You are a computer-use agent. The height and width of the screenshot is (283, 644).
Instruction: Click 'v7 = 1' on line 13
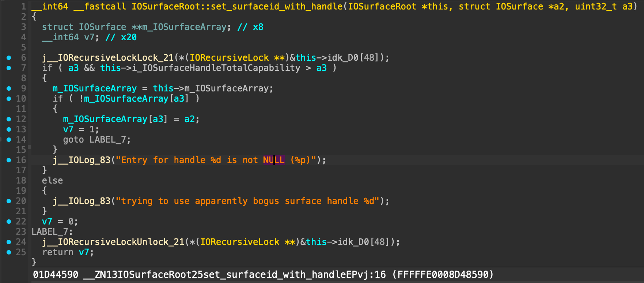pyautogui.click(x=78, y=129)
